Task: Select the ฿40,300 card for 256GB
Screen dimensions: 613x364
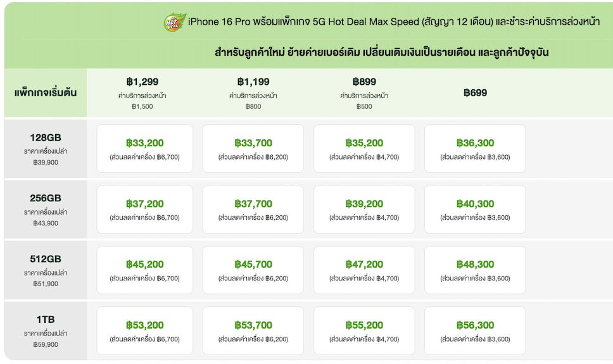Action: 475,210
